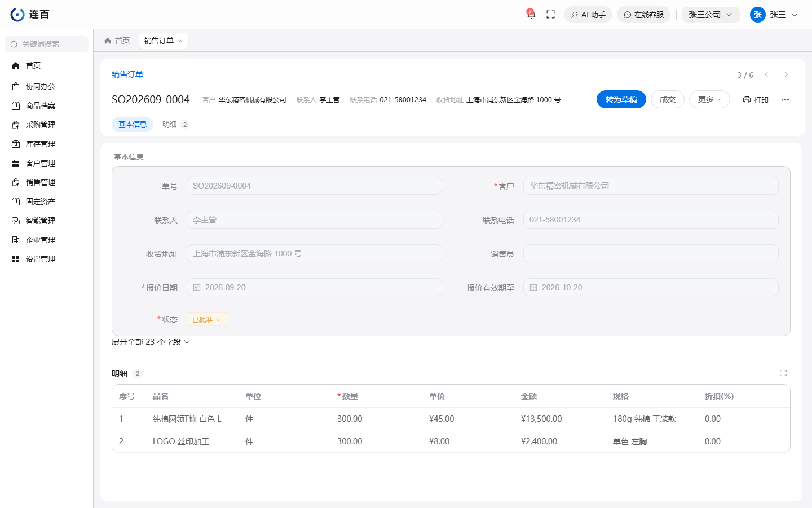Toggle fullscreen mode icon in top bar
Viewport: 812px width, 508px height.
click(551, 15)
